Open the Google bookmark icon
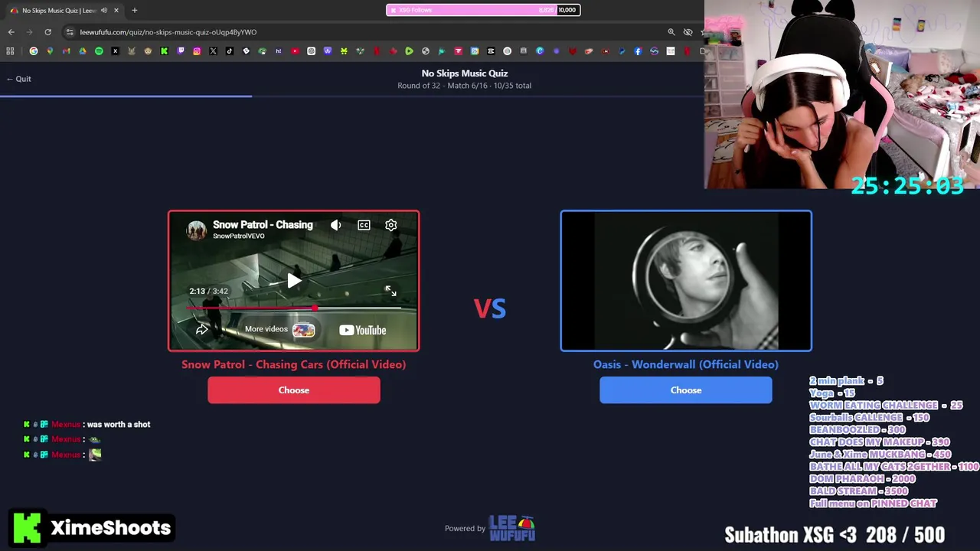Viewport: 980px width, 551px height. 33,51
